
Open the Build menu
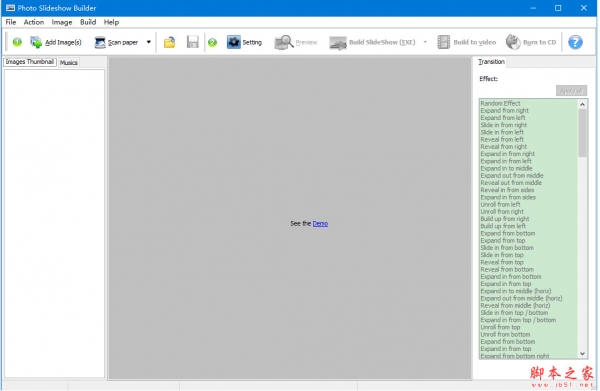pos(88,22)
